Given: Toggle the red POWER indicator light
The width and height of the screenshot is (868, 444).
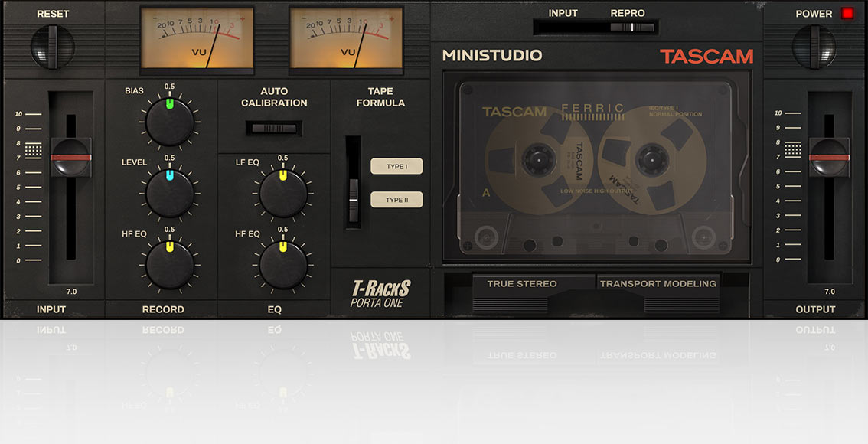Looking at the screenshot, I should (x=847, y=13).
